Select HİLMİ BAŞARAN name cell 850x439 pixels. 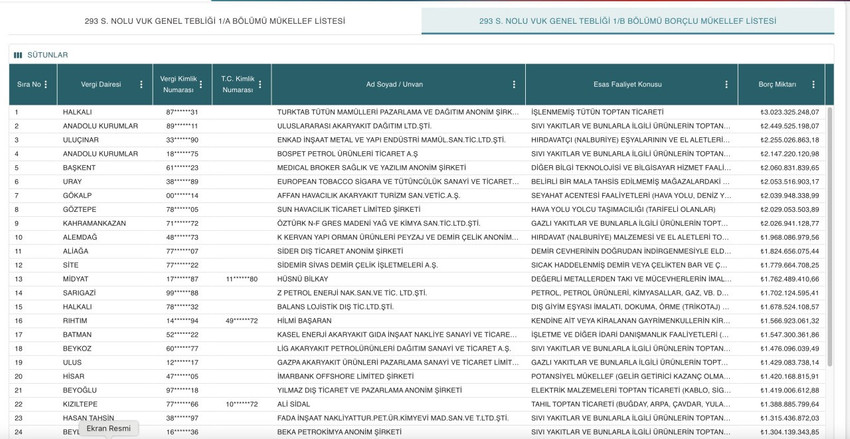[304, 321]
